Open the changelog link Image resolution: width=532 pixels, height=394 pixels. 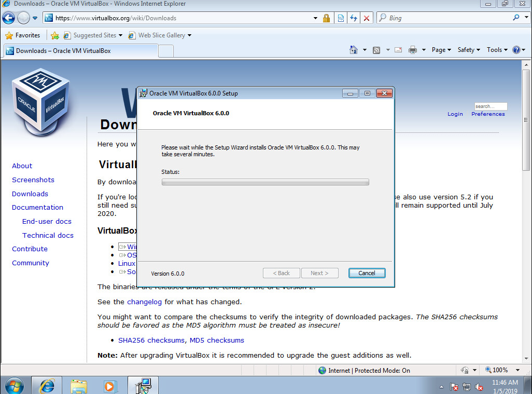tap(145, 302)
